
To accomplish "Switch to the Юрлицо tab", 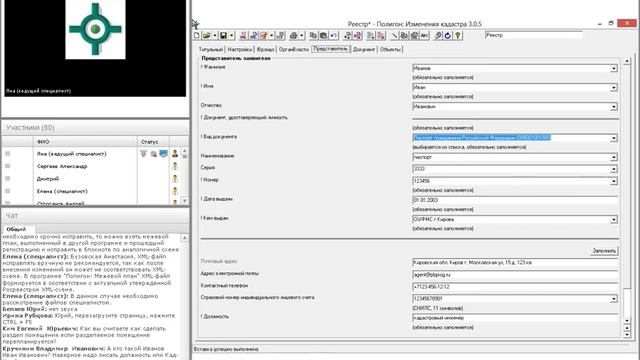I will 266,49.
